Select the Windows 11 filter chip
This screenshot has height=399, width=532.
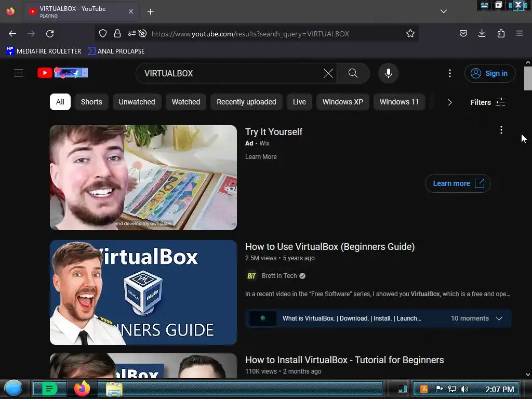point(399,102)
